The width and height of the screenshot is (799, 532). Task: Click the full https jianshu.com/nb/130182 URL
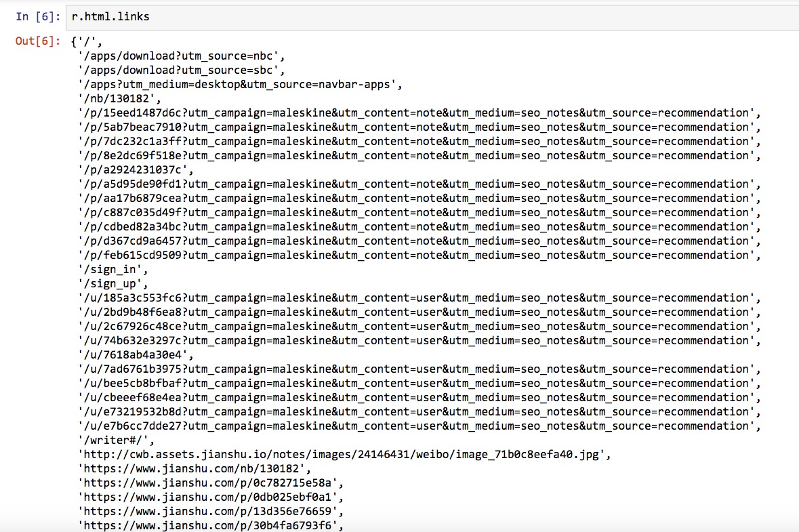pyautogui.click(x=195, y=468)
